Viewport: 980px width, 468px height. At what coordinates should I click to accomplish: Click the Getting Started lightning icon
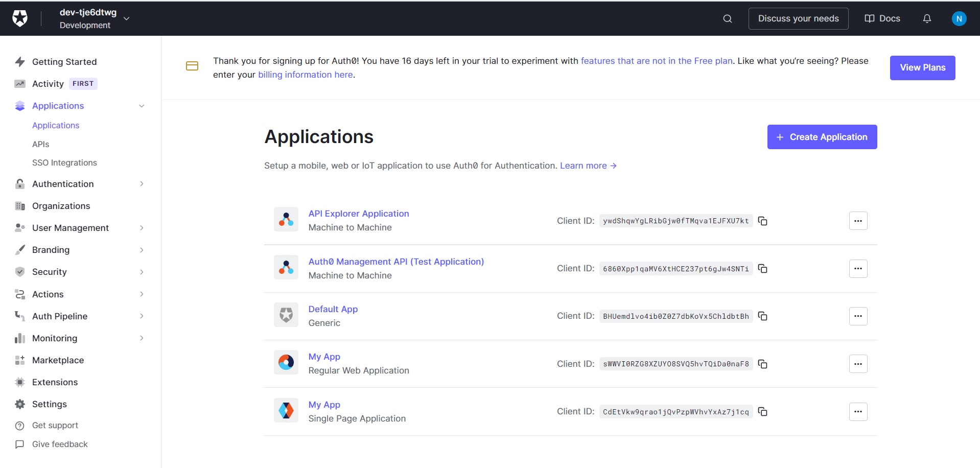(x=20, y=62)
